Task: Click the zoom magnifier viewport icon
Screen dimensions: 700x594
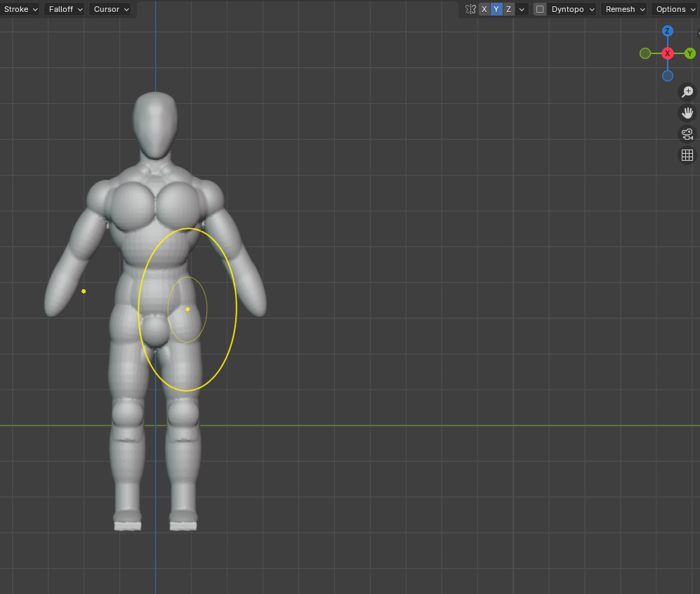Action: point(687,91)
